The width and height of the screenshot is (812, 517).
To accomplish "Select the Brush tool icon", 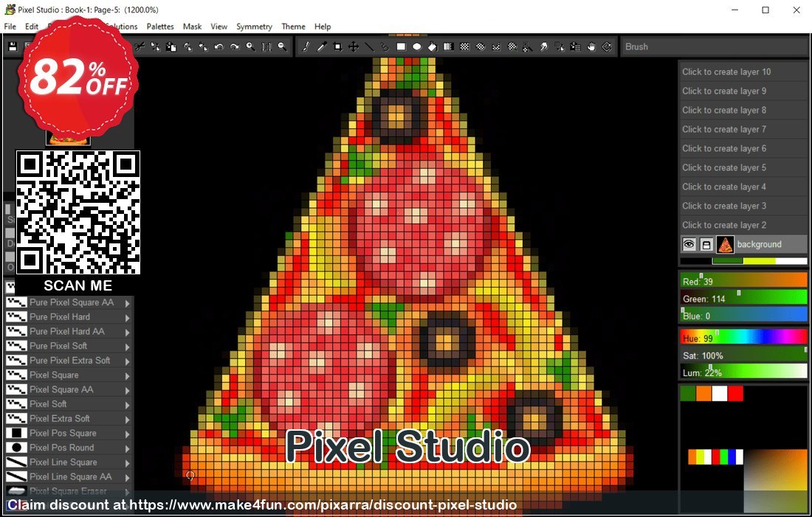I will click(x=306, y=46).
